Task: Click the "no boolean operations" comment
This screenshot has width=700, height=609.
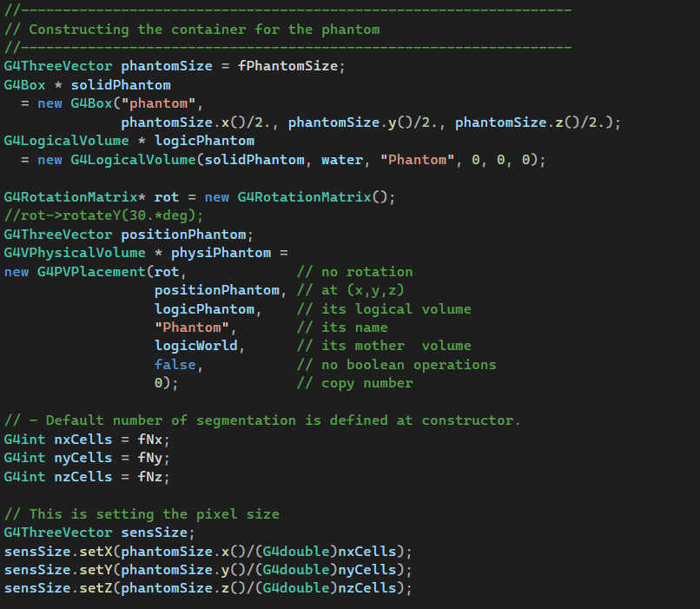Action: 396,365
